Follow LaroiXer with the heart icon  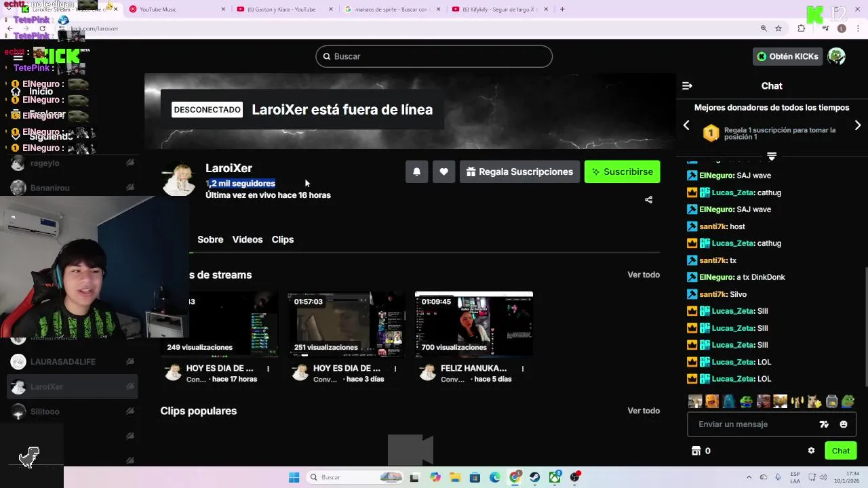coord(443,171)
